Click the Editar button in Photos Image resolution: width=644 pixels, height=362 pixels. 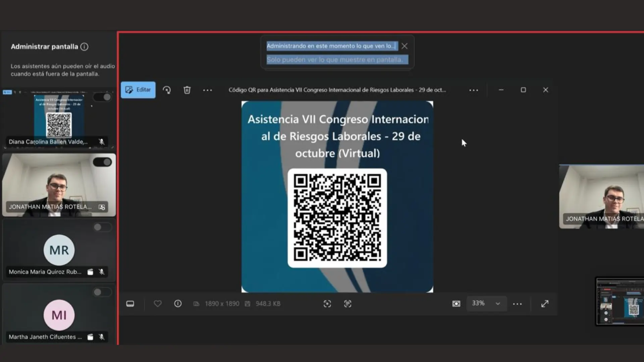point(138,90)
